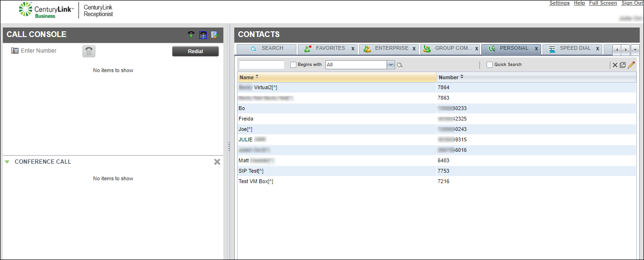
Task: Collapse the Conference Call section triangle
Action: [x=7, y=162]
